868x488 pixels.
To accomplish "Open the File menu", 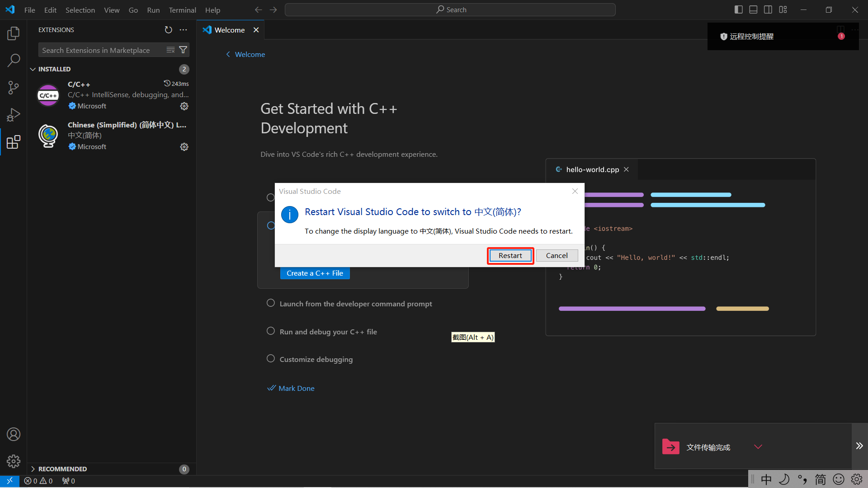I will click(29, 10).
